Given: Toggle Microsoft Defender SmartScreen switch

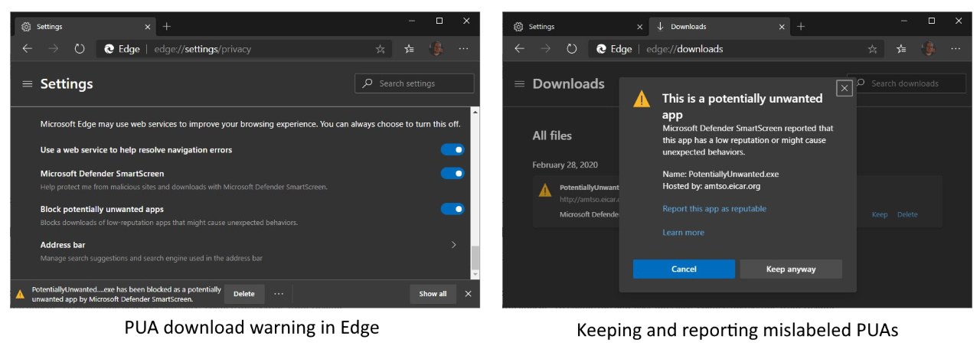Looking at the screenshot, I should pyautogui.click(x=452, y=174).
